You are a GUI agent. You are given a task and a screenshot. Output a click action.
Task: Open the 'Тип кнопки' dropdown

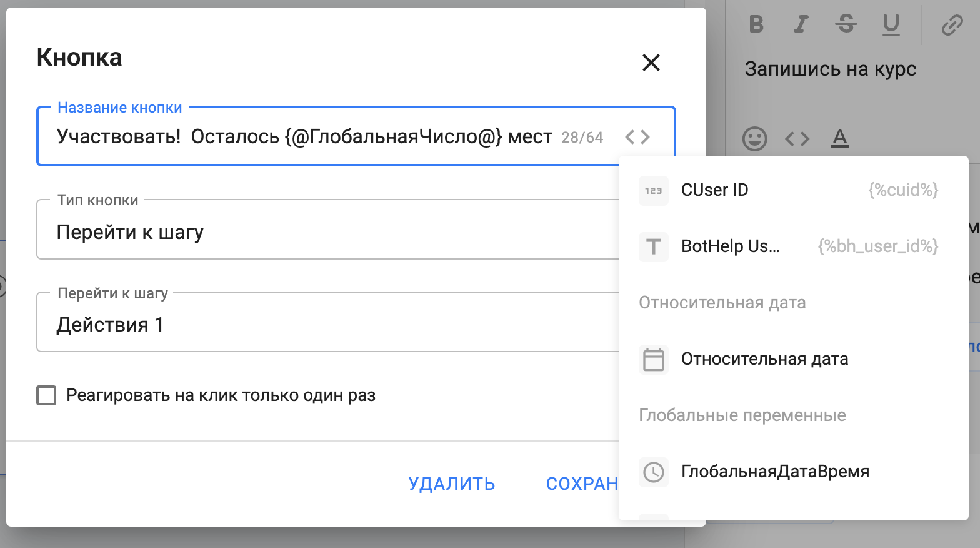(x=325, y=232)
